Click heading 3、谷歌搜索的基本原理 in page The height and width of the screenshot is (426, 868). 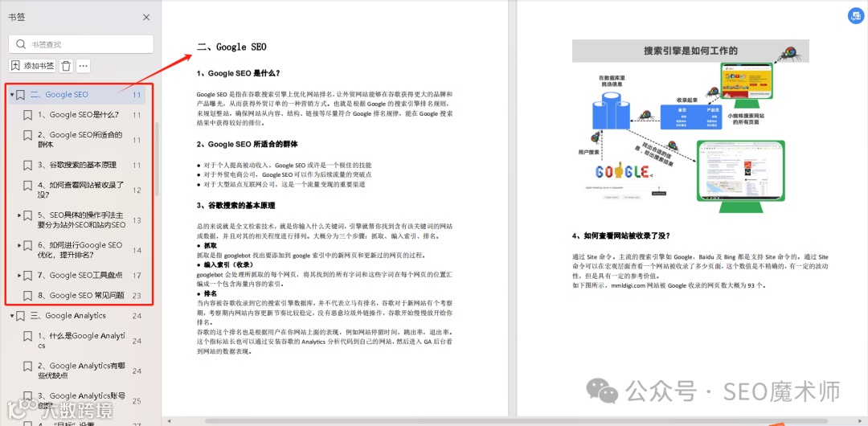pyautogui.click(x=235, y=206)
